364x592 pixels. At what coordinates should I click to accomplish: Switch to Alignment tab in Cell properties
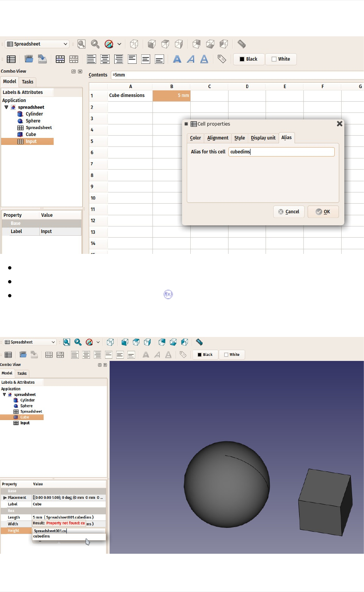218,138
